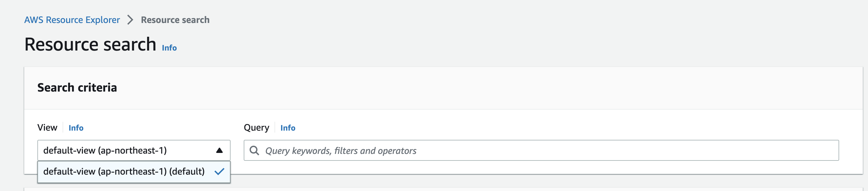Open the Info link next to Query
Screen dimensions: 868x191
click(288, 128)
